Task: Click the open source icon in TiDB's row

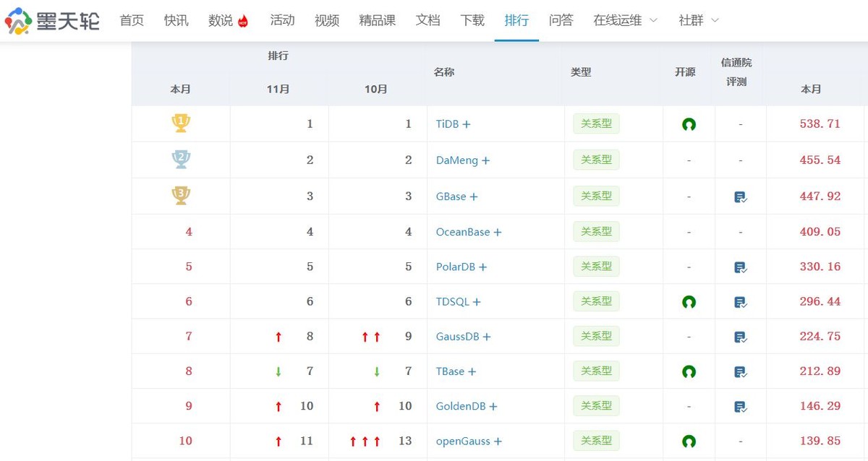Action: pyautogui.click(x=689, y=124)
